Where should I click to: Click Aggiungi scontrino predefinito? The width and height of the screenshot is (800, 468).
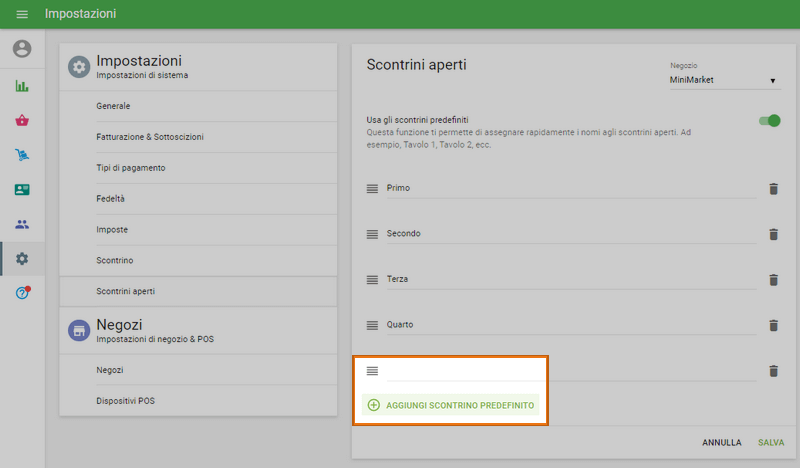450,405
